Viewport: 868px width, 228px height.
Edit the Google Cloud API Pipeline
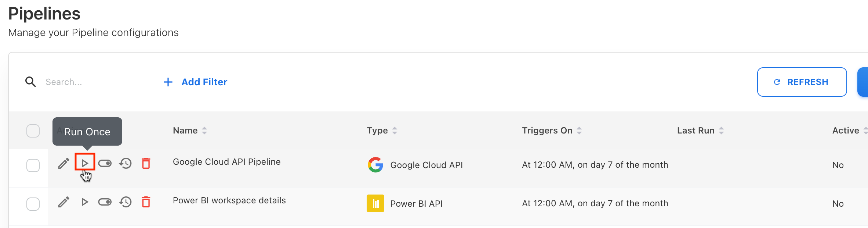click(63, 163)
